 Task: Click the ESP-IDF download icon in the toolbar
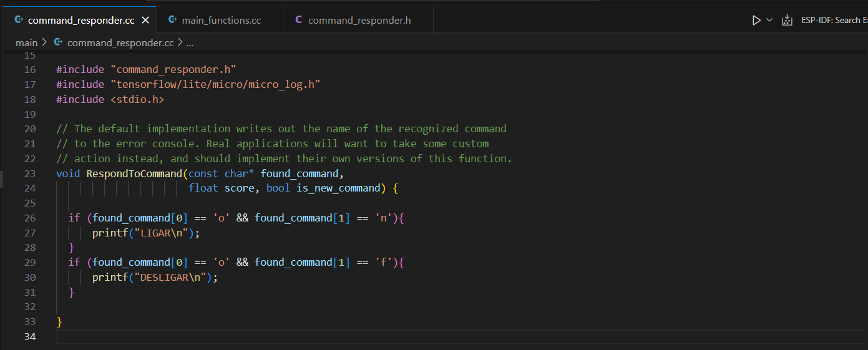pyautogui.click(x=787, y=21)
